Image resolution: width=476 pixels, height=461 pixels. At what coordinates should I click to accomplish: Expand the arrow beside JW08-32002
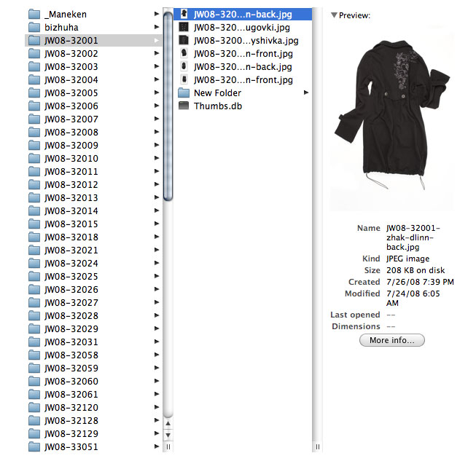[157, 54]
